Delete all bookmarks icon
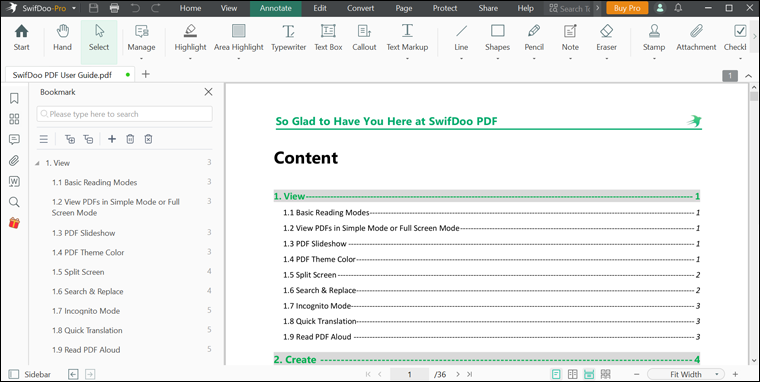Screen dimensions: 760x382 point(148,139)
